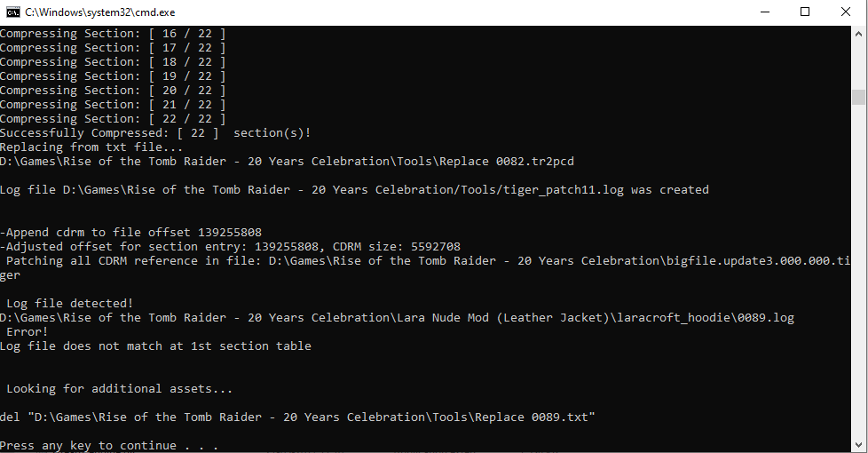
Task: Click the vertical scrollbar thumb
Action: click(858, 97)
